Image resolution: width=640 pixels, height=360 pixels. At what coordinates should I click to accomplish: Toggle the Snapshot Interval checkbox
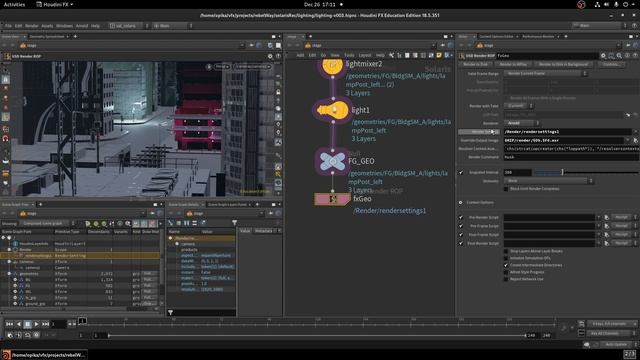point(461,172)
